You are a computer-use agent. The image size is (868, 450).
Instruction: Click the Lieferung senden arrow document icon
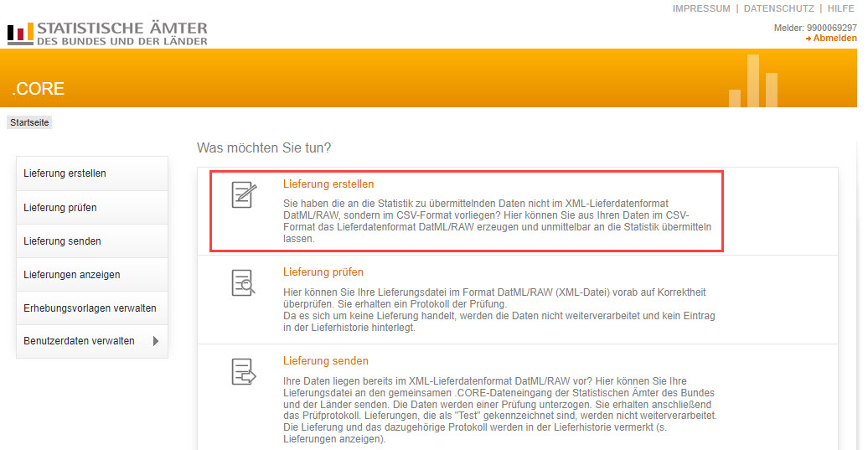244,371
